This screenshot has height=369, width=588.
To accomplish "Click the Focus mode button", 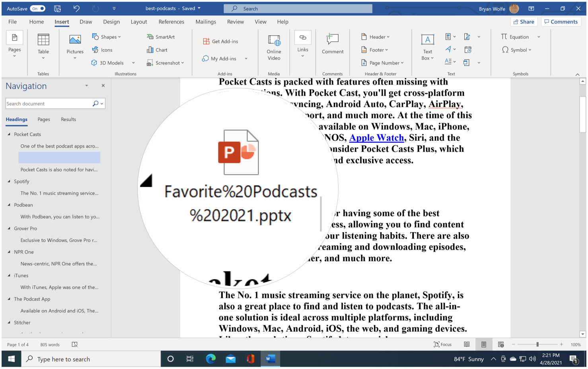I will tap(443, 344).
